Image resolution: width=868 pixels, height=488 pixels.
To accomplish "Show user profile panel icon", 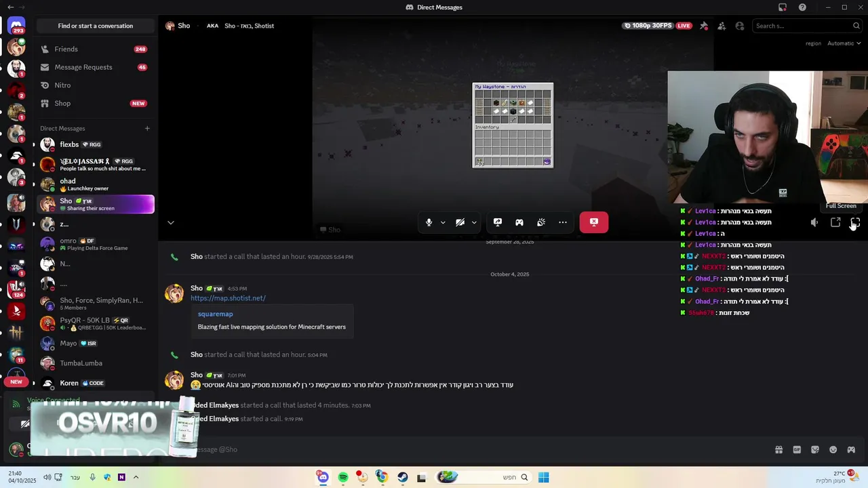I will click(x=740, y=26).
